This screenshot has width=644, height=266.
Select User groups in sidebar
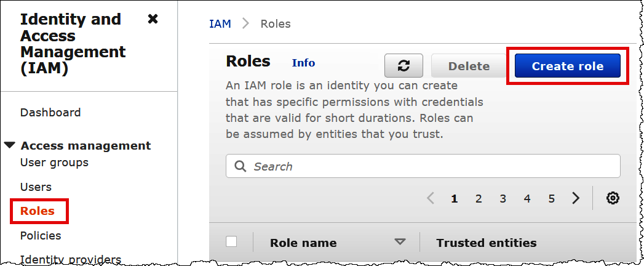pos(54,163)
